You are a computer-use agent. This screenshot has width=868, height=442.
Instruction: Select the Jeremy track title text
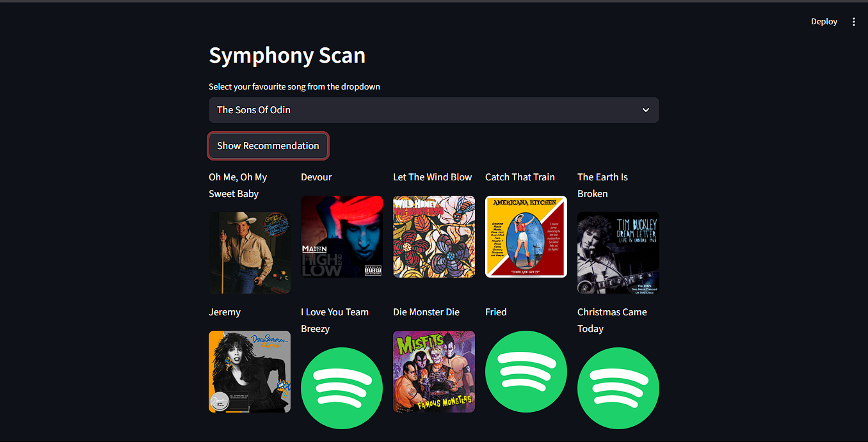(225, 312)
